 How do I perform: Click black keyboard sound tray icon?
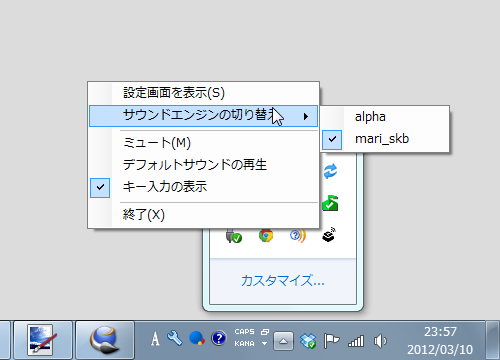(x=329, y=235)
